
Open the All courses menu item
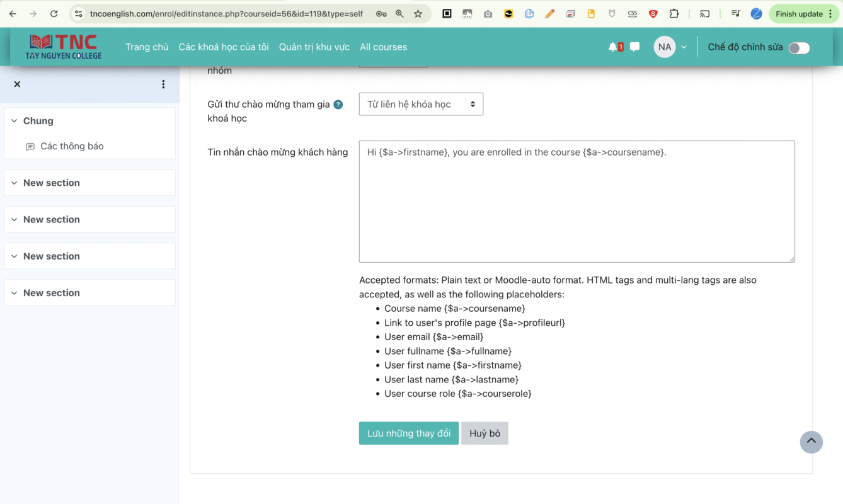383,47
